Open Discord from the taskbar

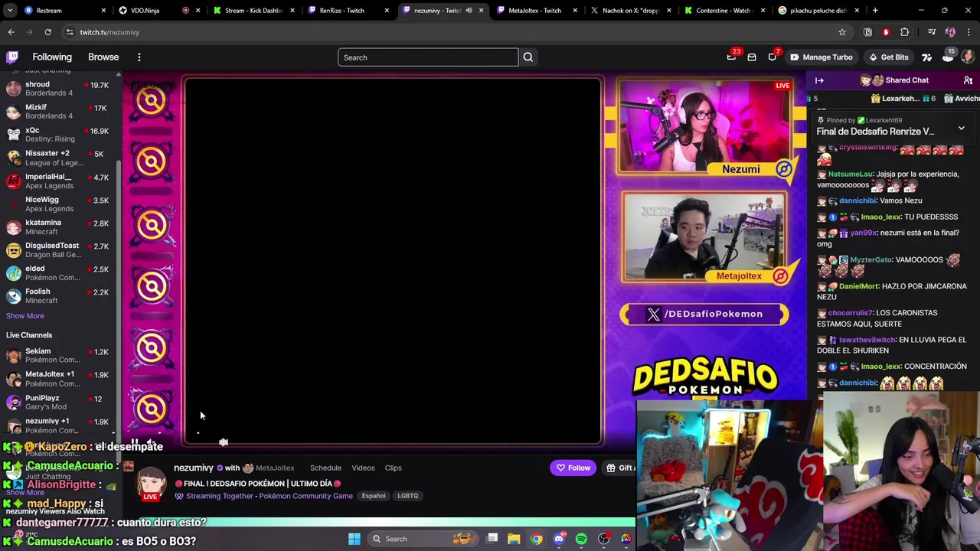coord(559,539)
